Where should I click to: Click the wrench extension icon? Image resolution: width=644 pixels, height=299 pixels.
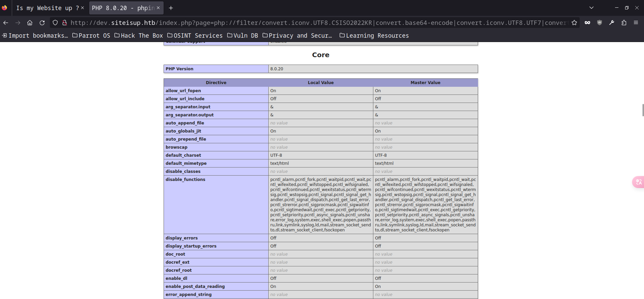(612, 23)
